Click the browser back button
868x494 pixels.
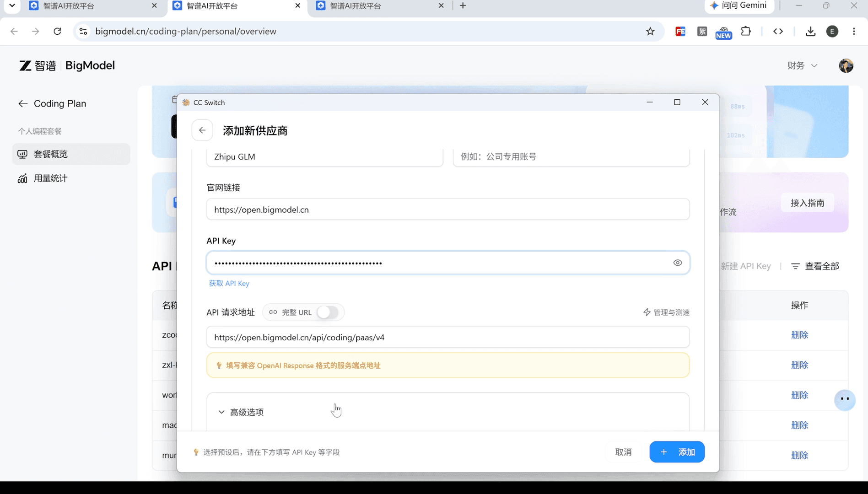(14, 31)
